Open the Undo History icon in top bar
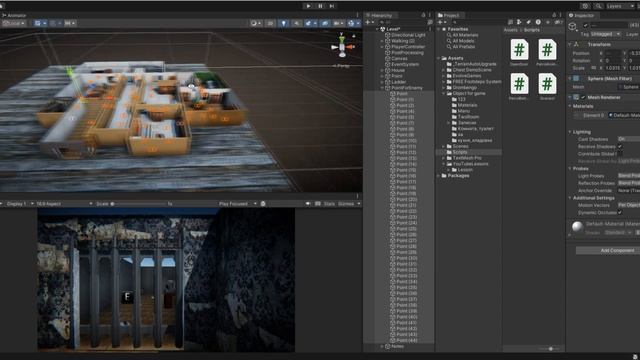This screenshot has width=640, height=360. (585, 6)
